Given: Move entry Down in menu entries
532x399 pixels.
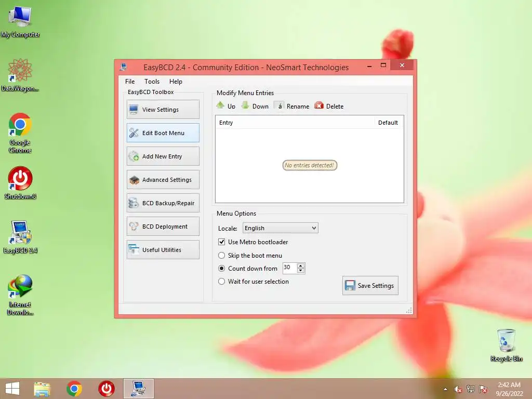Looking at the screenshot, I should click(255, 106).
